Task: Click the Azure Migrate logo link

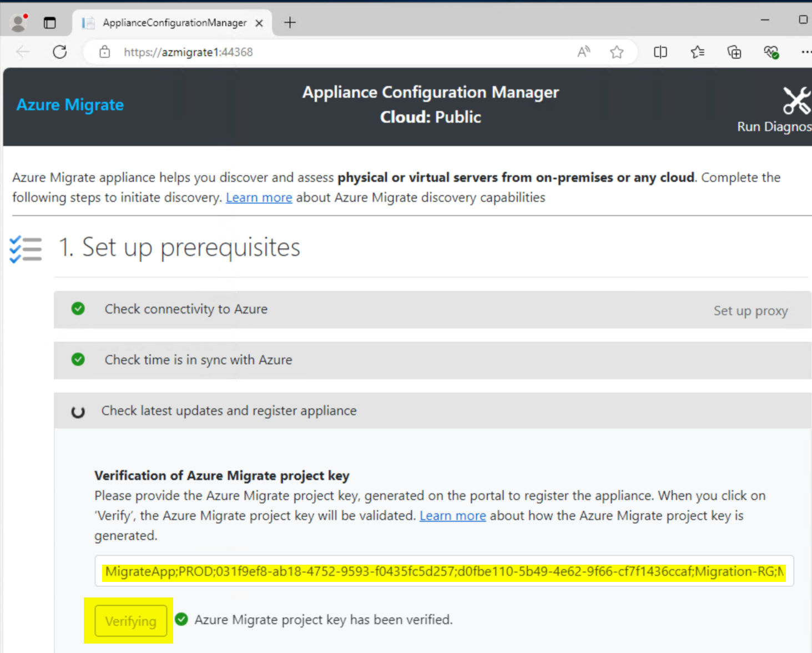Action: (x=70, y=104)
